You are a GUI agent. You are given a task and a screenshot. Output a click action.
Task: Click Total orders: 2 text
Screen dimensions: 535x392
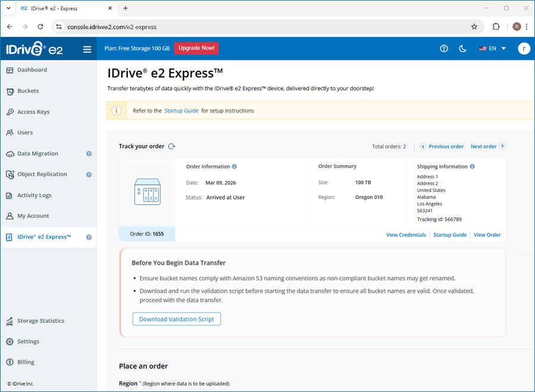[x=389, y=147]
